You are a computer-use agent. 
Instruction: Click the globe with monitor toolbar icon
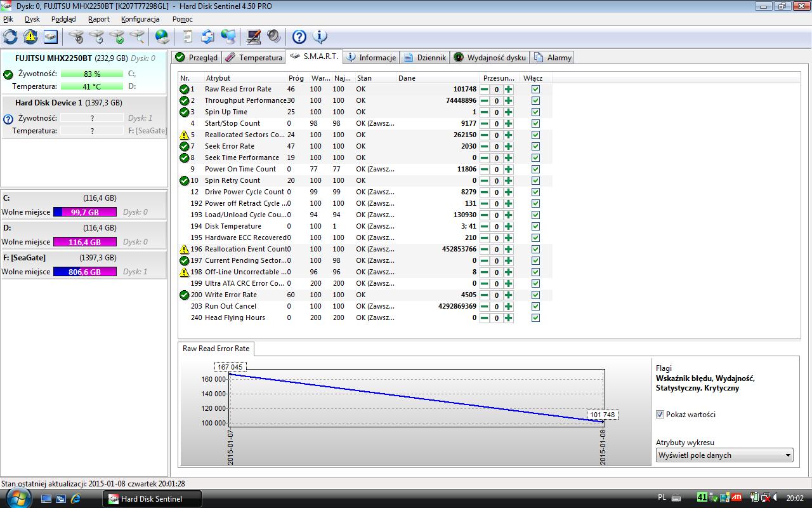[x=228, y=37]
